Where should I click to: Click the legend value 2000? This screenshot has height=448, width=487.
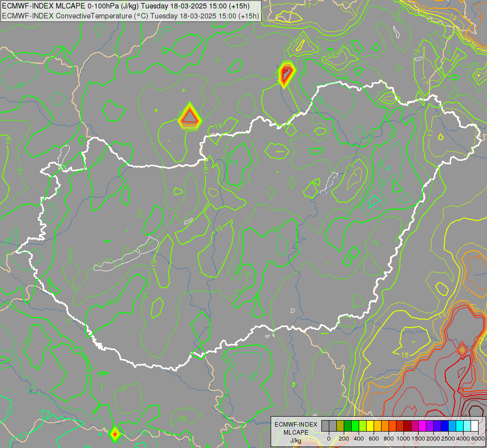click(x=433, y=439)
